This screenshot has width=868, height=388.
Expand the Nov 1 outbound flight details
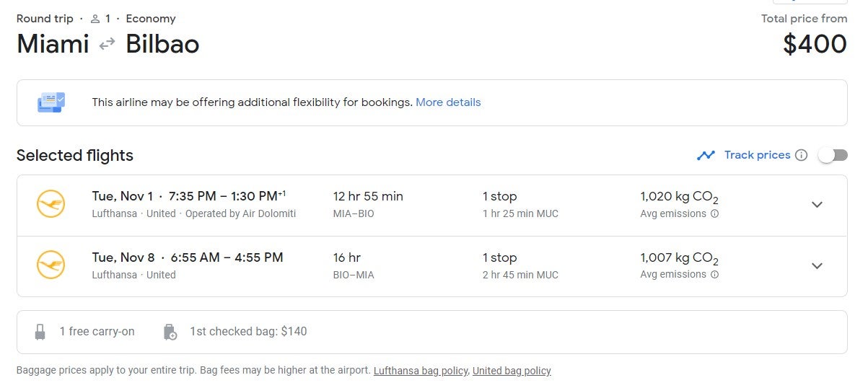coord(817,205)
